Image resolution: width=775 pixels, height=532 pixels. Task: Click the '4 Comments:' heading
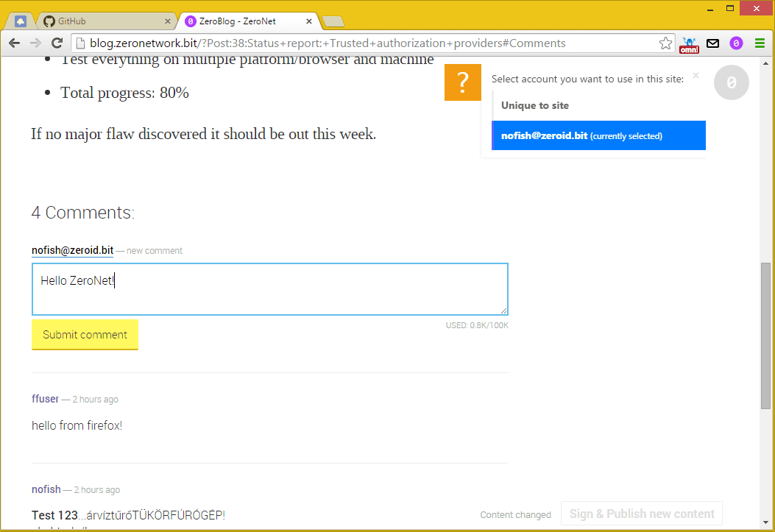[83, 213]
